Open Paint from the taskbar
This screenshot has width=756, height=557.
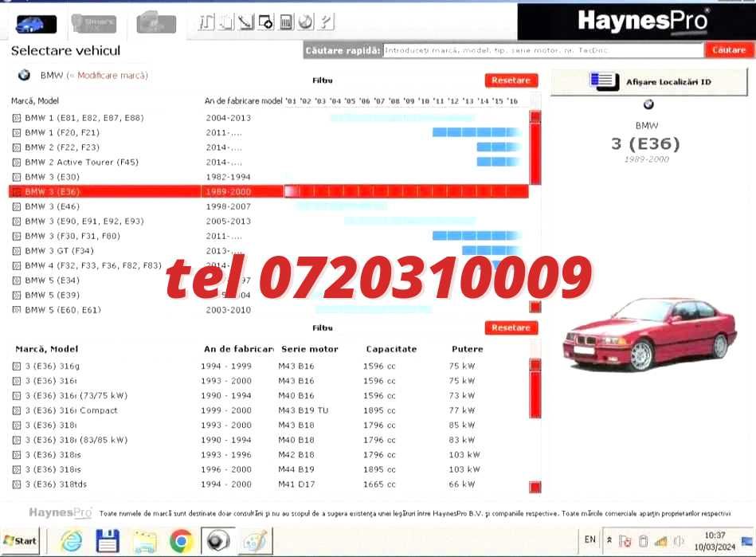[x=255, y=541]
